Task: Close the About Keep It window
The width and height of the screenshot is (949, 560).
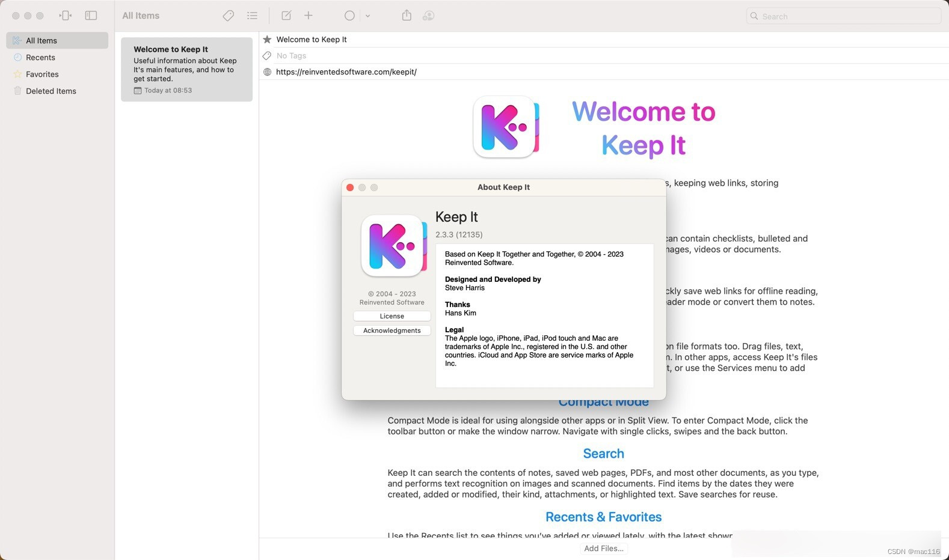Action: (350, 187)
